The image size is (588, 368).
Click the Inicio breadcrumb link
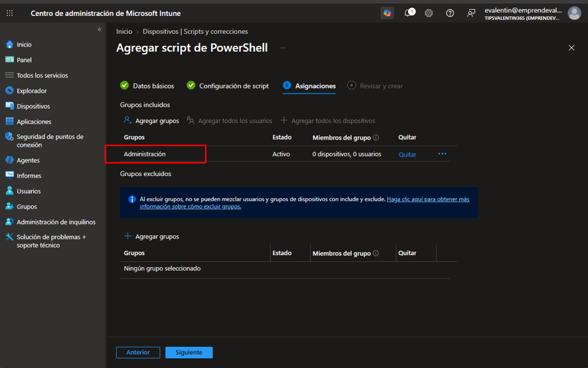(x=124, y=31)
